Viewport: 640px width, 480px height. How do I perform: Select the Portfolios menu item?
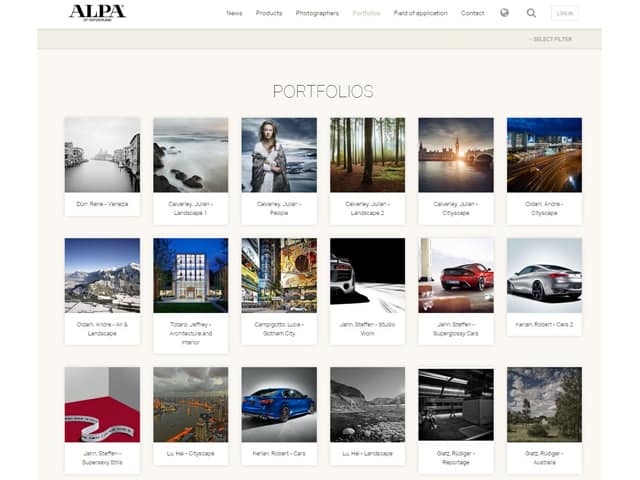click(x=366, y=13)
